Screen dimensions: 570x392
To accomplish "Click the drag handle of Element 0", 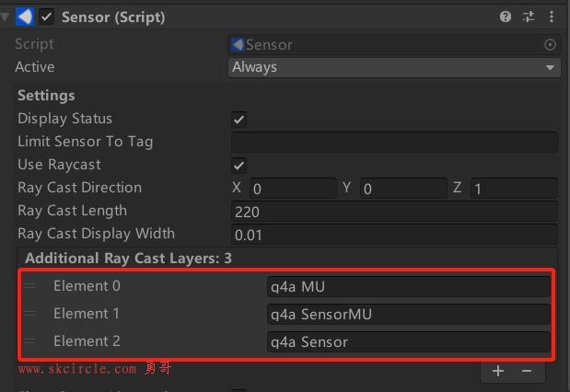I will pyautogui.click(x=30, y=286).
